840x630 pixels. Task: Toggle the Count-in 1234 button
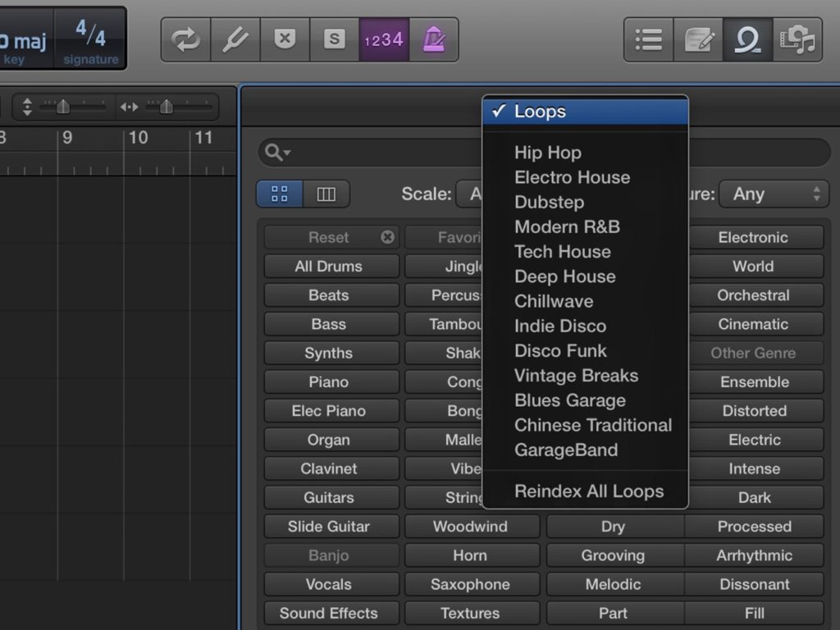point(384,39)
